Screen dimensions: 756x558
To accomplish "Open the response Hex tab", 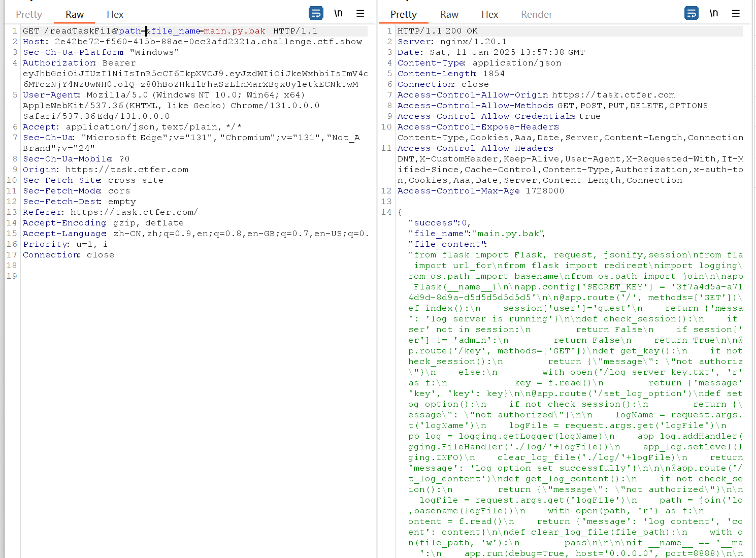I will click(490, 14).
